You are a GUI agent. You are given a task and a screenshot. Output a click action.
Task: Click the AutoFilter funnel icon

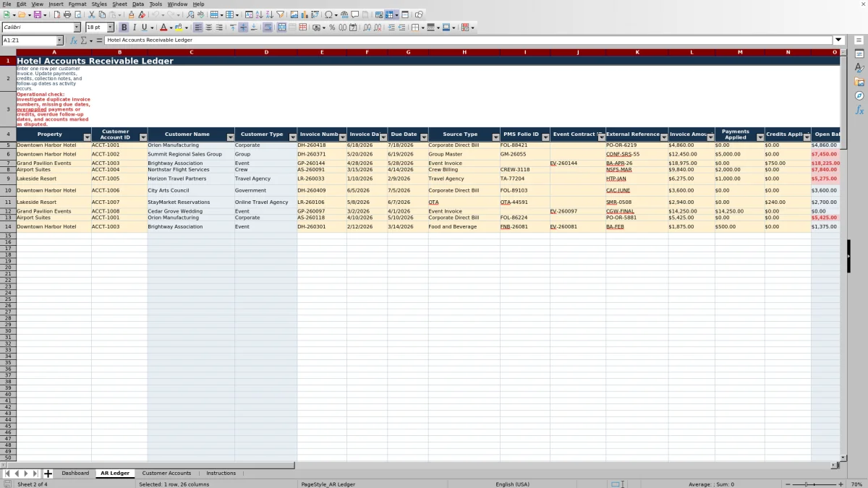click(x=280, y=14)
